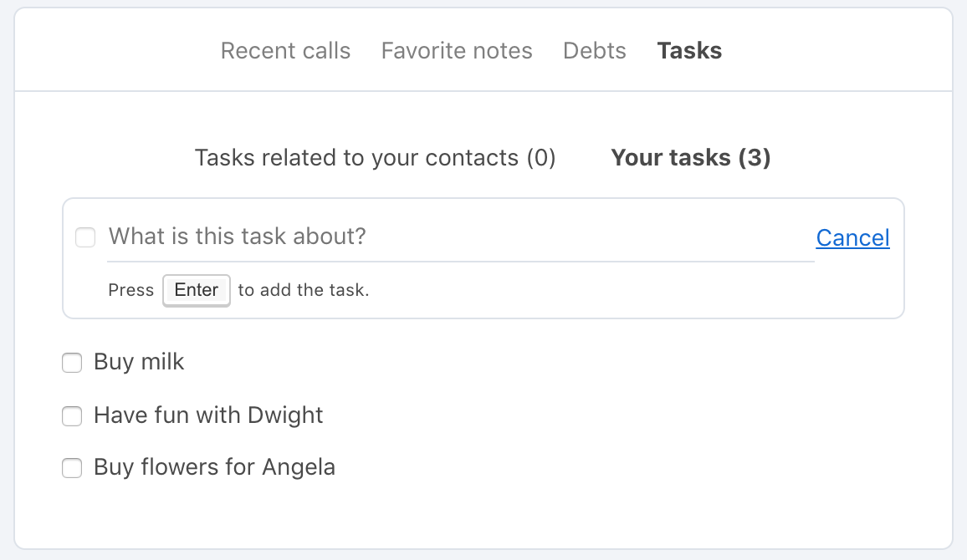Image resolution: width=967 pixels, height=560 pixels.
Task: Select the bold Tasks tab
Action: point(689,50)
